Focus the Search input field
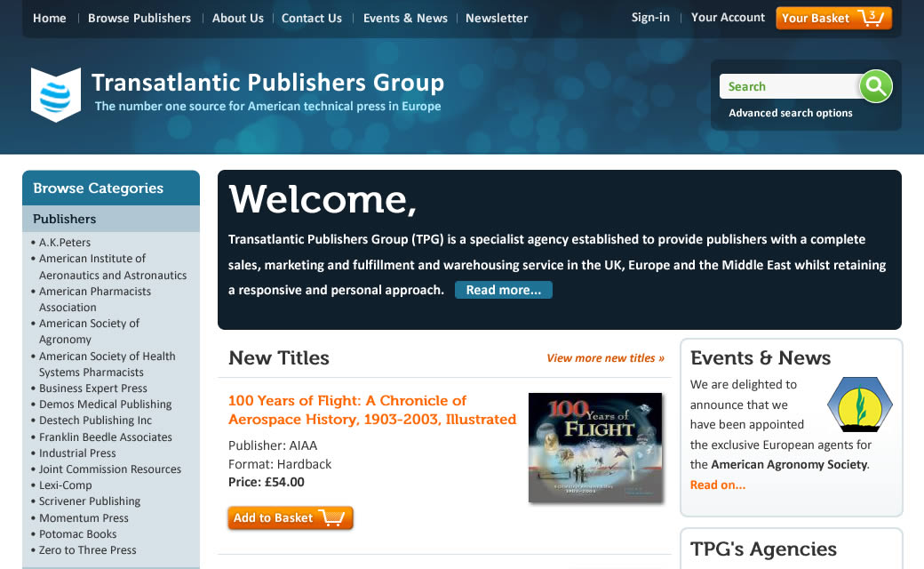The image size is (924, 569). pos(790,86)
